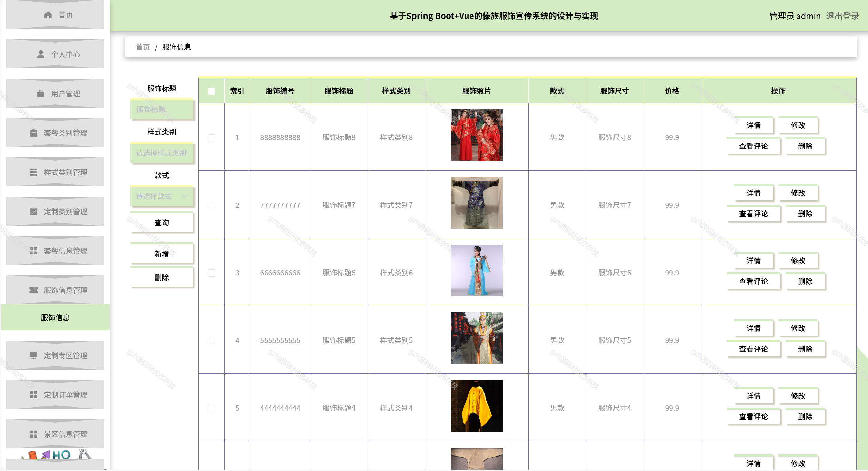Click the checklist icon for 定制类别管理
868x471 pixels.
tap(33, 212)
